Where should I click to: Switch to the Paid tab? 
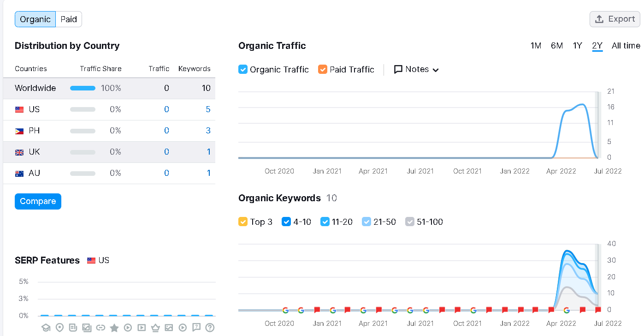tap(69, 19)
